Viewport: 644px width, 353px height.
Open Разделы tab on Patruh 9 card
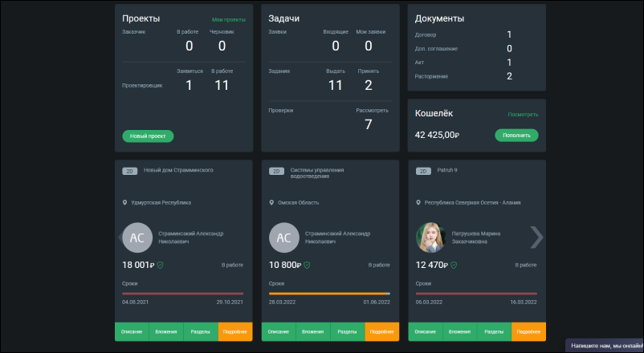pyautogui.click(x=494, y=331)
